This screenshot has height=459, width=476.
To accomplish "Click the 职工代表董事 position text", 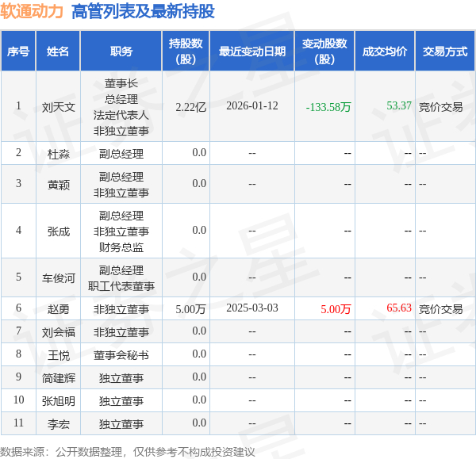I will point(121,286).
